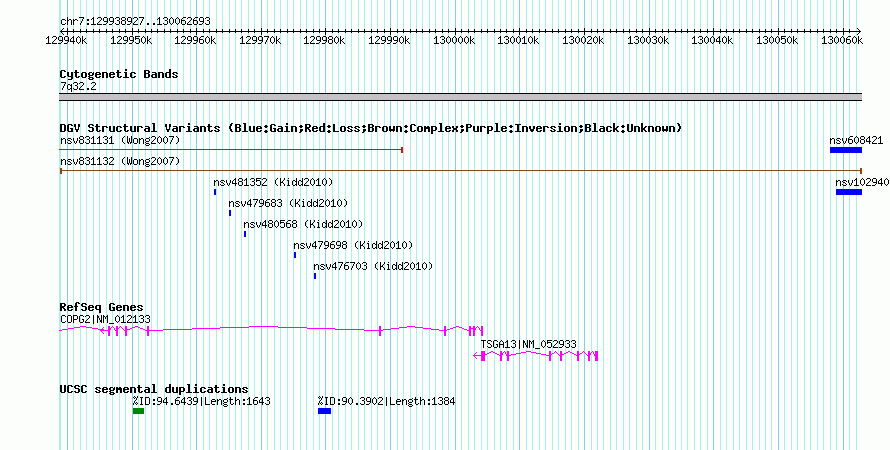
Task: Click the 130050k ruler tick label
Action: (x=776, y=41)
